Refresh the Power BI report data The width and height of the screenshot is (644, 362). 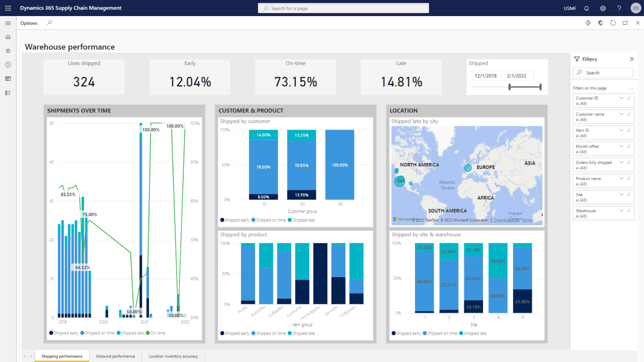pos(613,23)
